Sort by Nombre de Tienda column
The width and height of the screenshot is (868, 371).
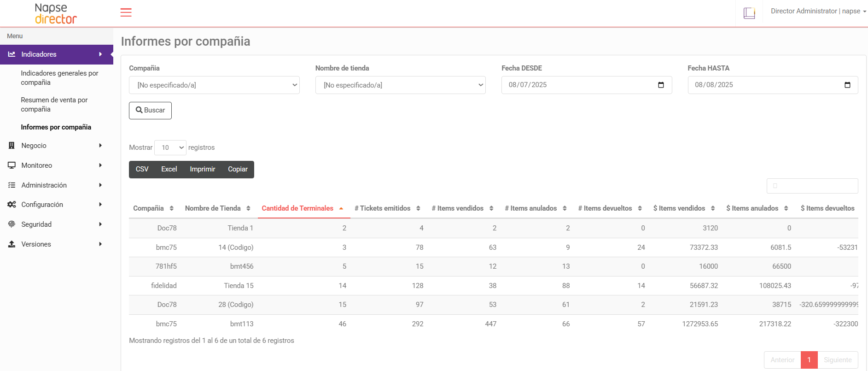click(x=217, y=208)
